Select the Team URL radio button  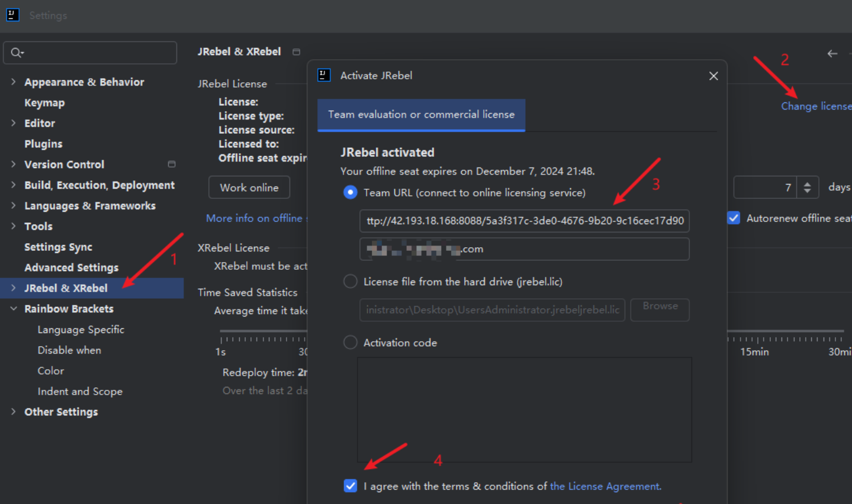click(x=351, y=193)
